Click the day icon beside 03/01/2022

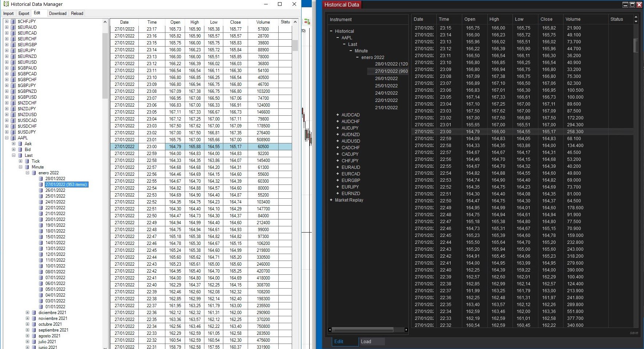tap(41, 301)
